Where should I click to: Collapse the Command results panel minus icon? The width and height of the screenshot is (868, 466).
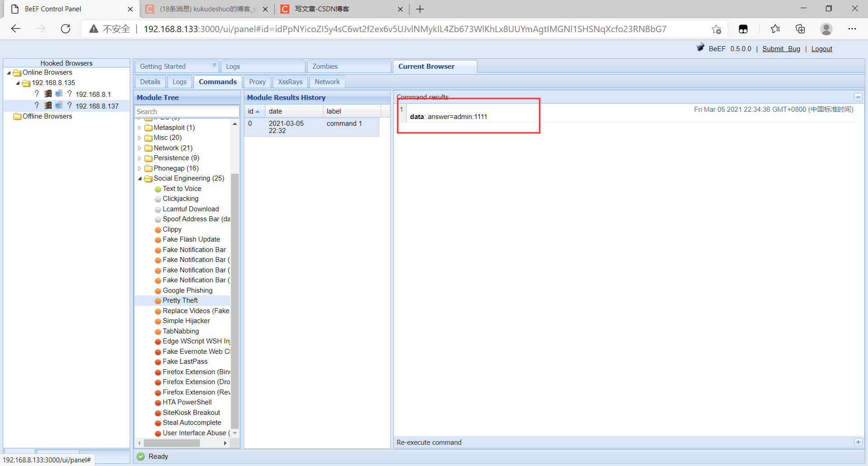pos(858,97)
